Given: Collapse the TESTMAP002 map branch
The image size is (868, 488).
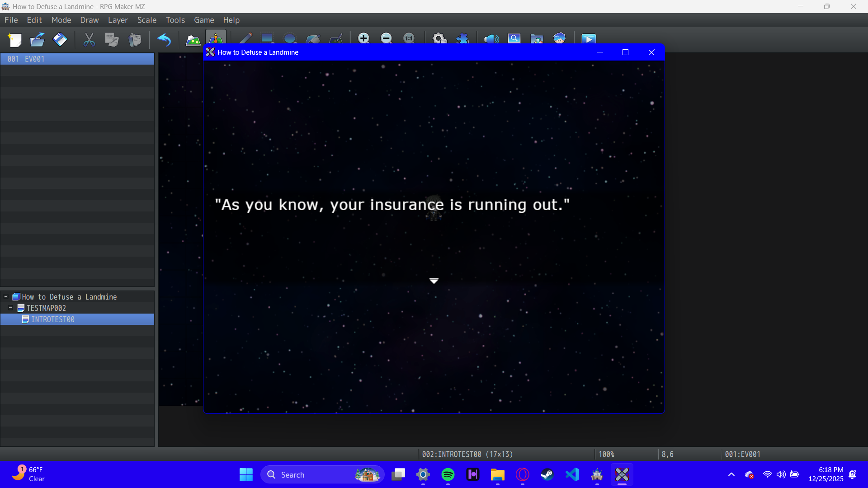Looking at the screenshot, I should pyautogui.click(x=10, y=308).
